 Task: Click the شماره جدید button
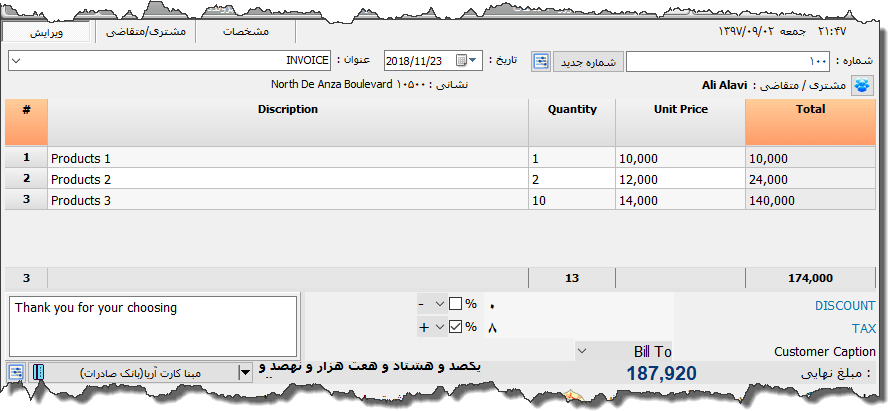588,62
